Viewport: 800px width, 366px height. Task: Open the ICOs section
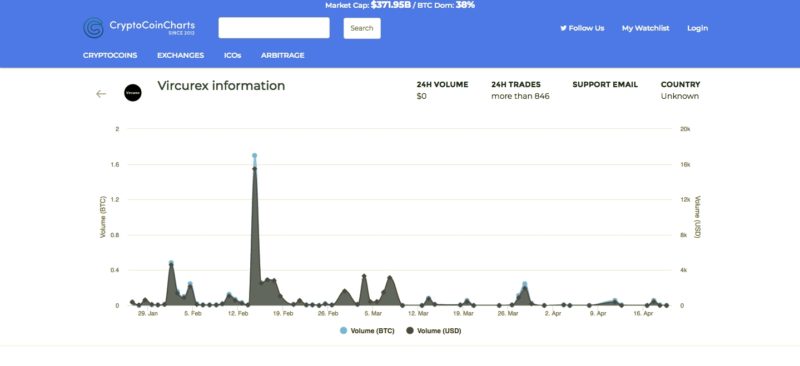tap(233, 55)
